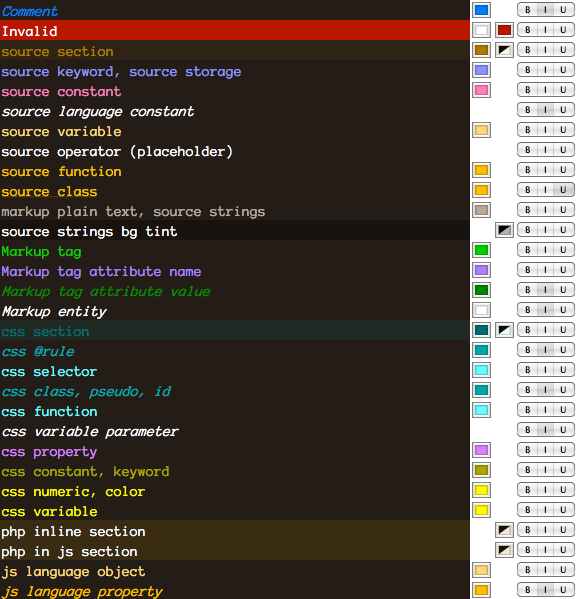Screen dimensions: 580x599
Task: Open the css section teal foreground swatch
Action: coord(481,330)
